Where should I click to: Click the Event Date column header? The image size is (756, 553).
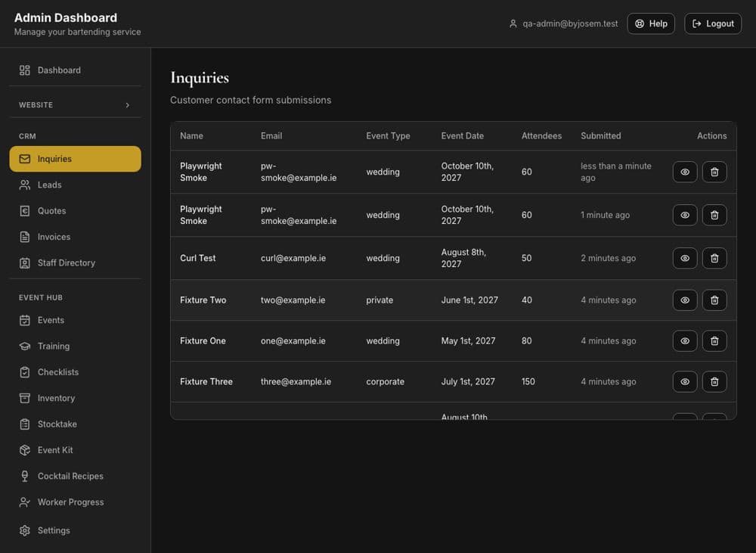pos(462,136)
